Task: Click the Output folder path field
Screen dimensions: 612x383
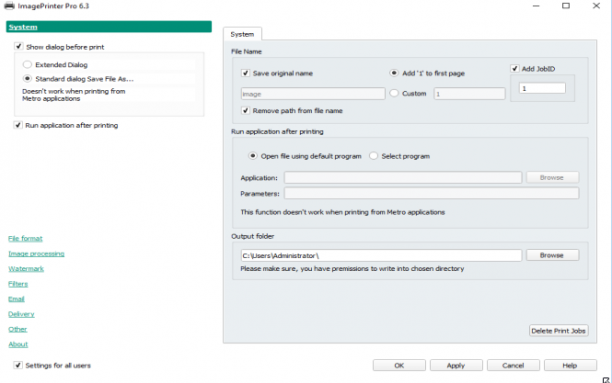Action: point(381,255)
